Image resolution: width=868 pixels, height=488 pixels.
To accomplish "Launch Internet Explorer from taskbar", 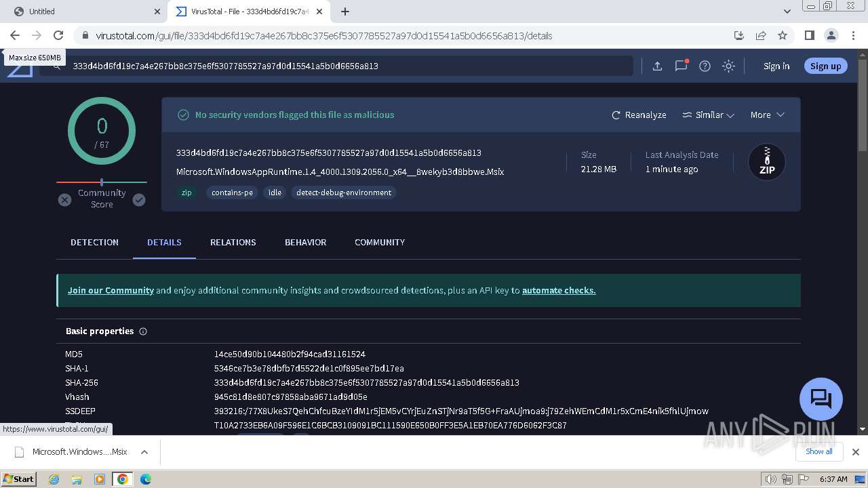I will click(54, 479).
